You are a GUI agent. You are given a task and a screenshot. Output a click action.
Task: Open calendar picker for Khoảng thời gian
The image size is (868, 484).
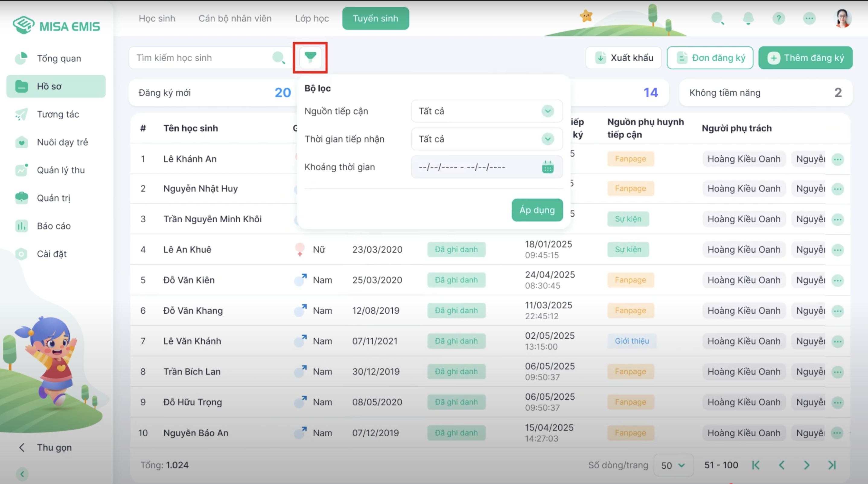point(547,167)
